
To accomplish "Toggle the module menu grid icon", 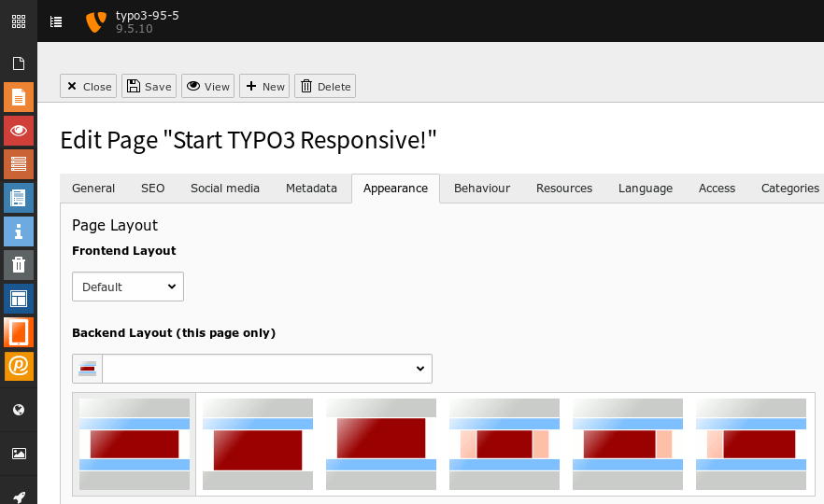I will coord(18,21).
